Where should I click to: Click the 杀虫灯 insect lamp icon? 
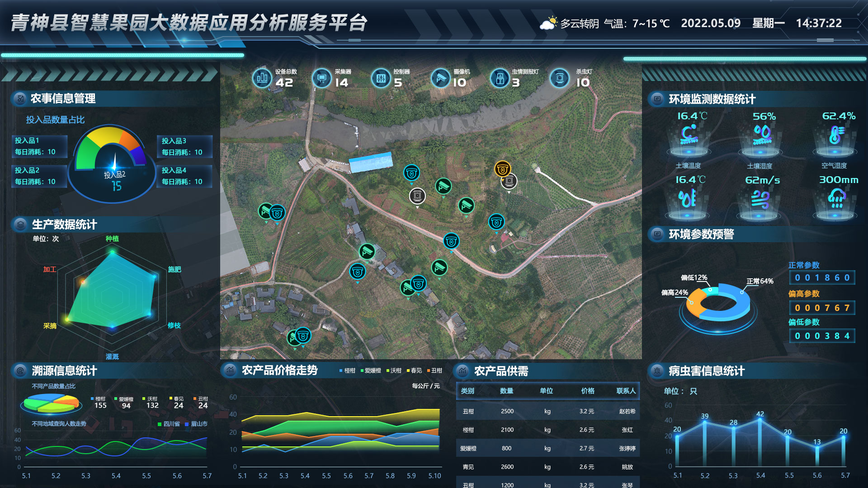click(559, 78)
